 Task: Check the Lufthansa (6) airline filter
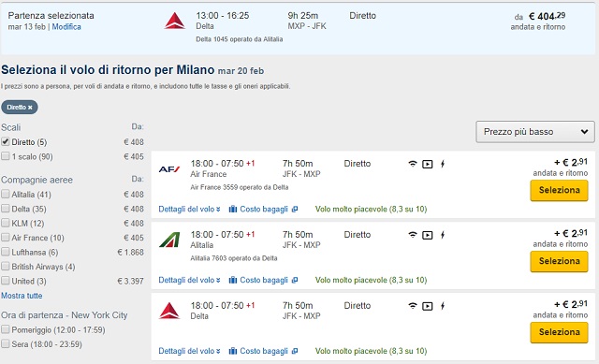tap(6, 252)
